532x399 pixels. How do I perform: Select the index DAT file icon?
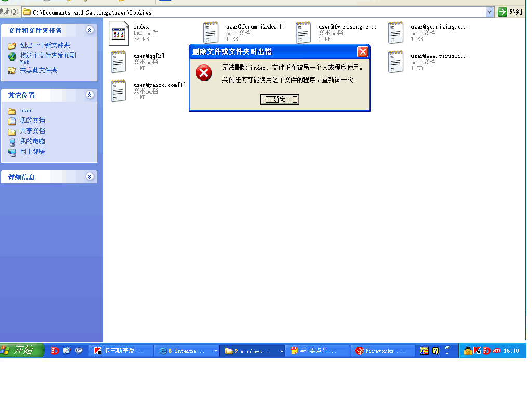tap(118, 33)
